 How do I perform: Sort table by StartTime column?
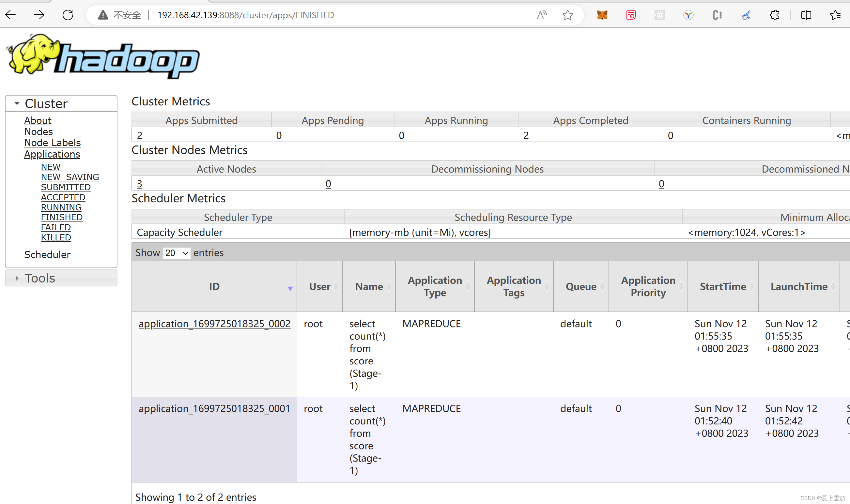tap(723, 287)
